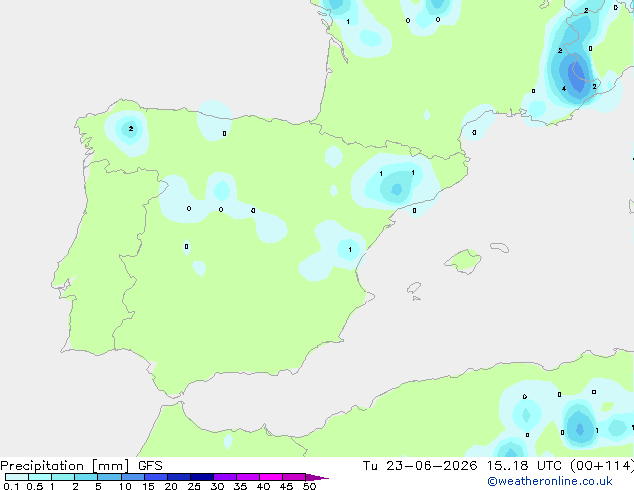
Task: Pick the 5–10 mm legend color swatch
Action: 109,477
